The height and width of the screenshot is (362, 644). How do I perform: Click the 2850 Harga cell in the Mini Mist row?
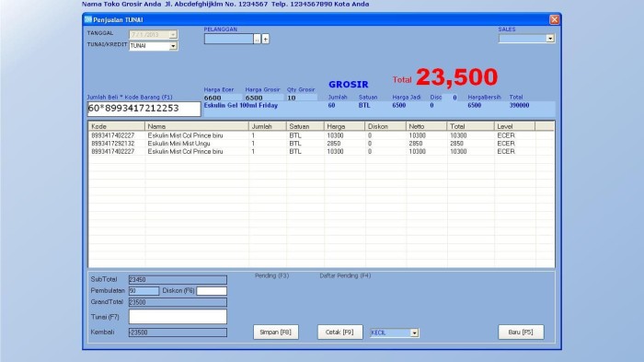click(334, 144)
